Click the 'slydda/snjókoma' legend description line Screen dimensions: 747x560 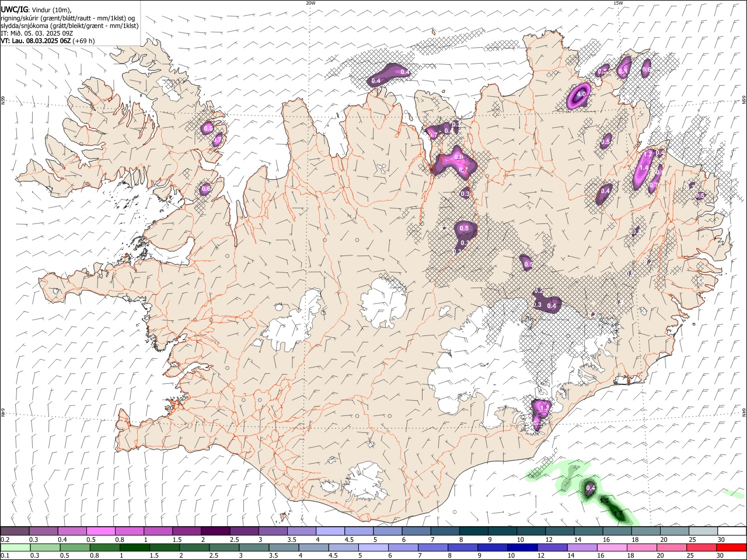[69, 26]
